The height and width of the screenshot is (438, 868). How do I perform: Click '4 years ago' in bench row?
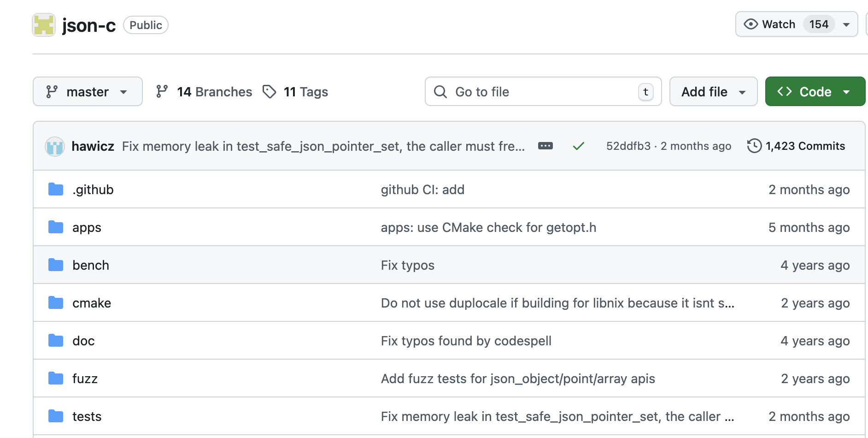point(815,265)
